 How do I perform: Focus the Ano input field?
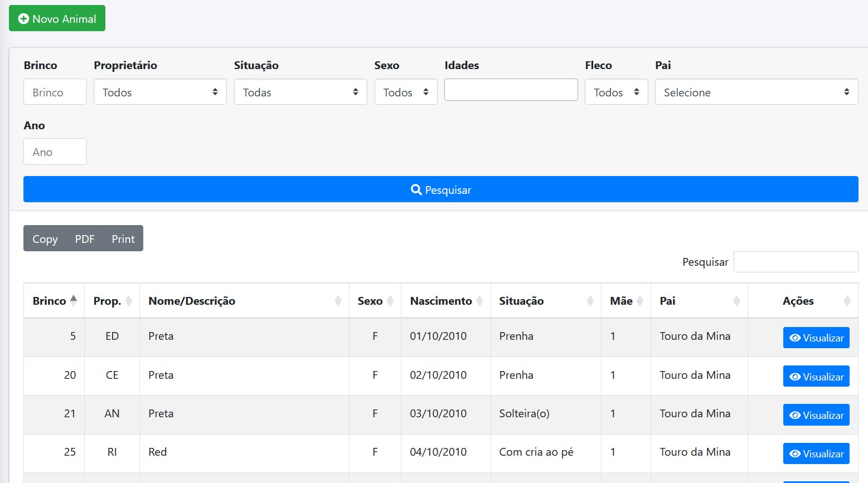click(x=55, y=152)
